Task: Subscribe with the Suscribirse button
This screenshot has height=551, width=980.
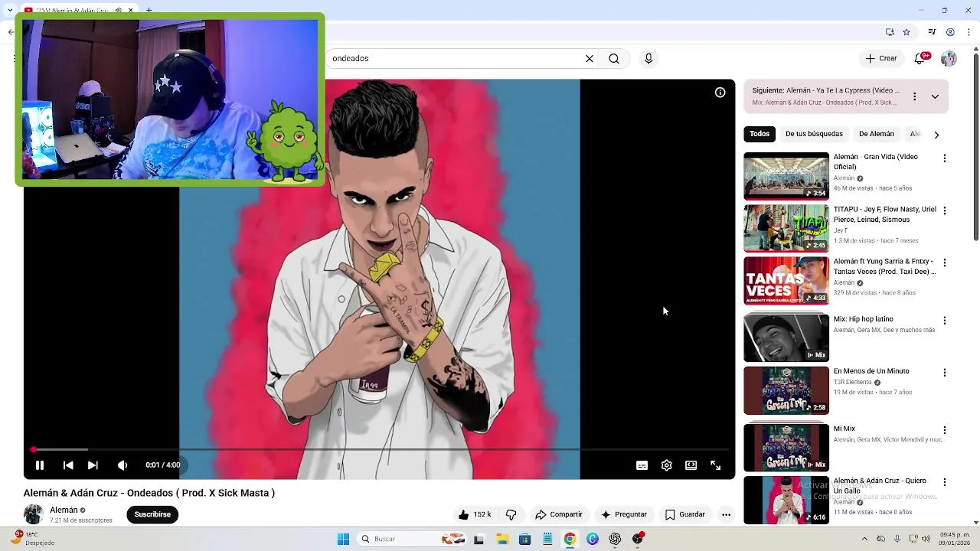Action: pyautogui.click(x=152, y=514)
